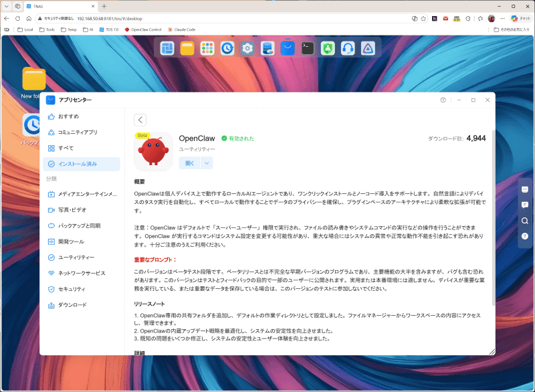Open the Claude Code bookmark
535x392 pixels.
point(181,29)
